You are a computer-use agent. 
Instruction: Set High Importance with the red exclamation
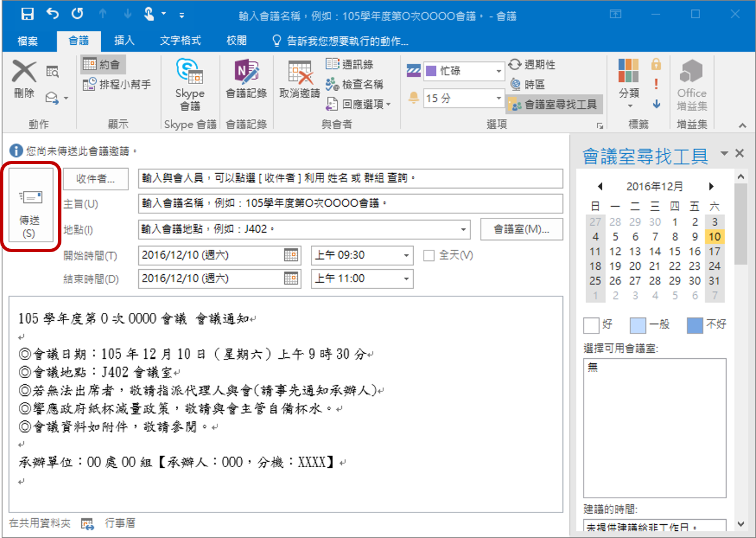[x=656, y=84]
